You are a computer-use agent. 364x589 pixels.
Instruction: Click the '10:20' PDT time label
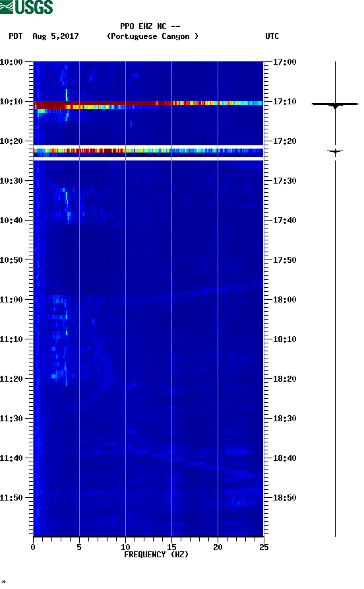tap(12, 141)
